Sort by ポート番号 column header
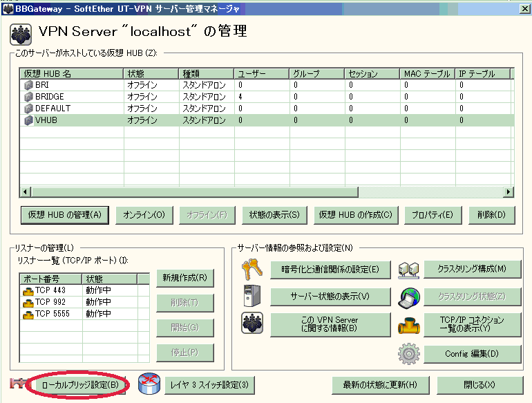Screen dimensions: 532x403 pos(51,279)
